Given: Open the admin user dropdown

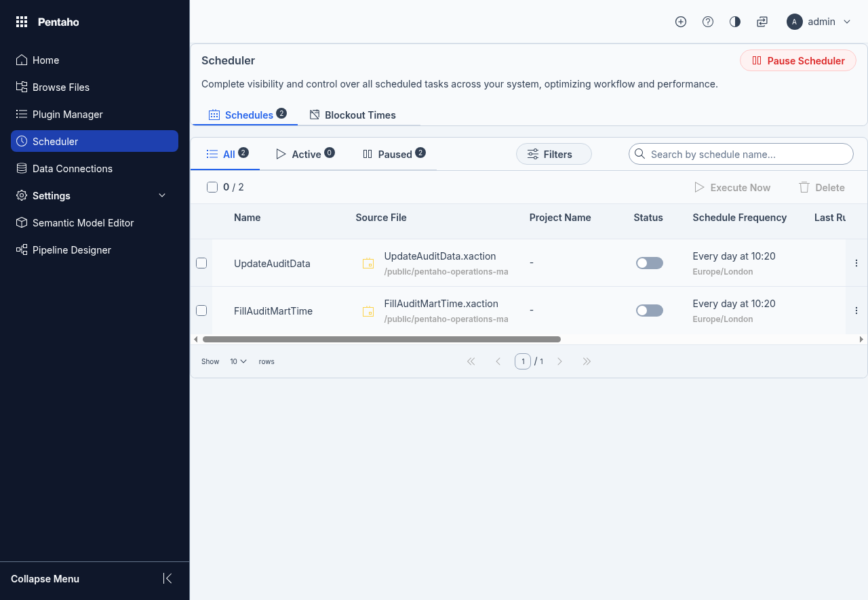Looking at the screenshot, I should 818,22.
